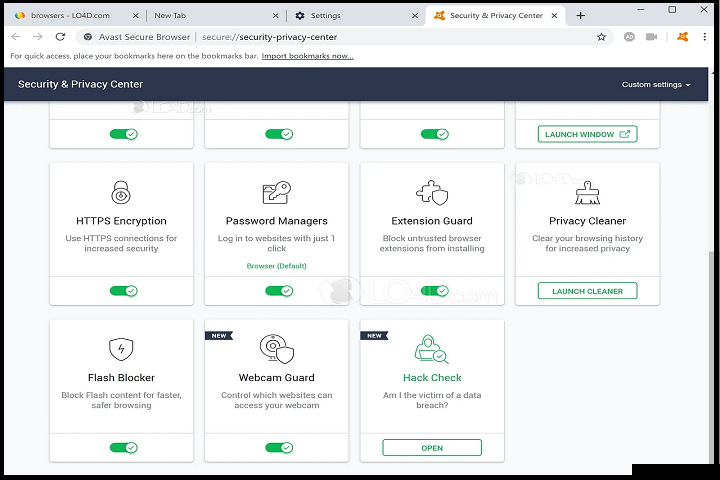Bookmark this page with the star icon
This screenshot has height=480, width=720.
601,37
